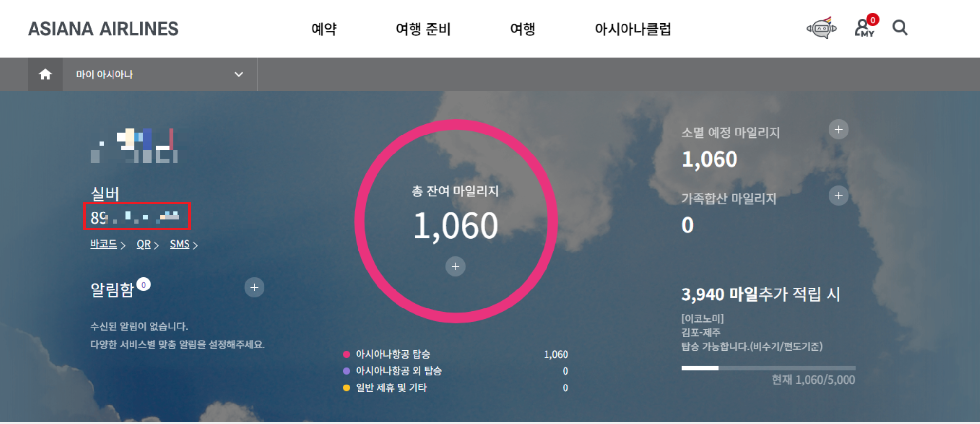Open the 예약 menu
This screenshot has width=980, height=424.
coord(324,29)
